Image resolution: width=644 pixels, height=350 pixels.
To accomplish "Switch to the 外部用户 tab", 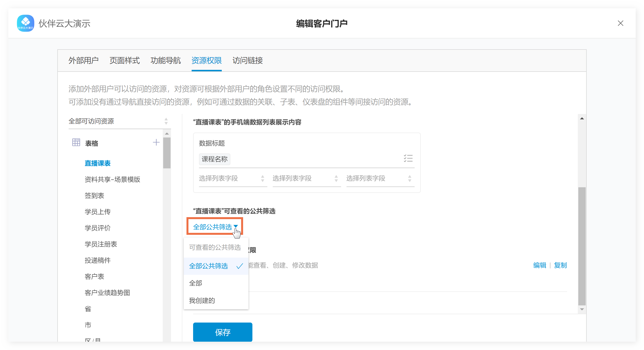I will pyautogui.click(x=84, y=60).
